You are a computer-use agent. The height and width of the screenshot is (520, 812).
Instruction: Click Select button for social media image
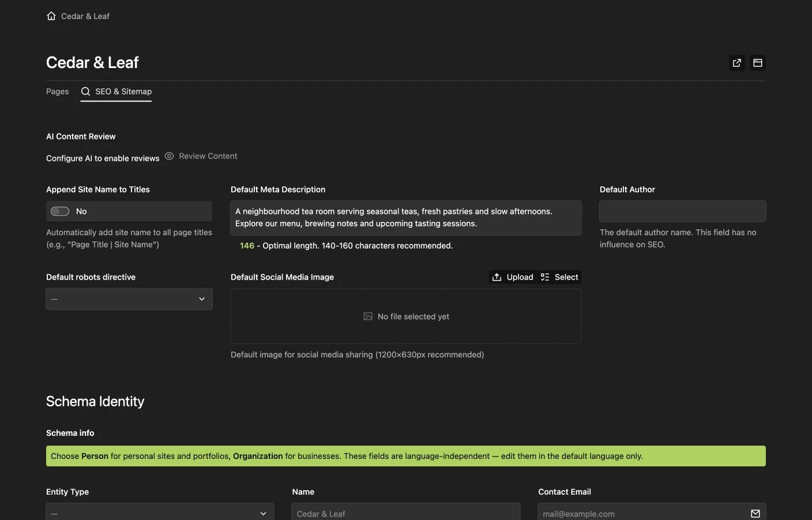tap(559, 277)
